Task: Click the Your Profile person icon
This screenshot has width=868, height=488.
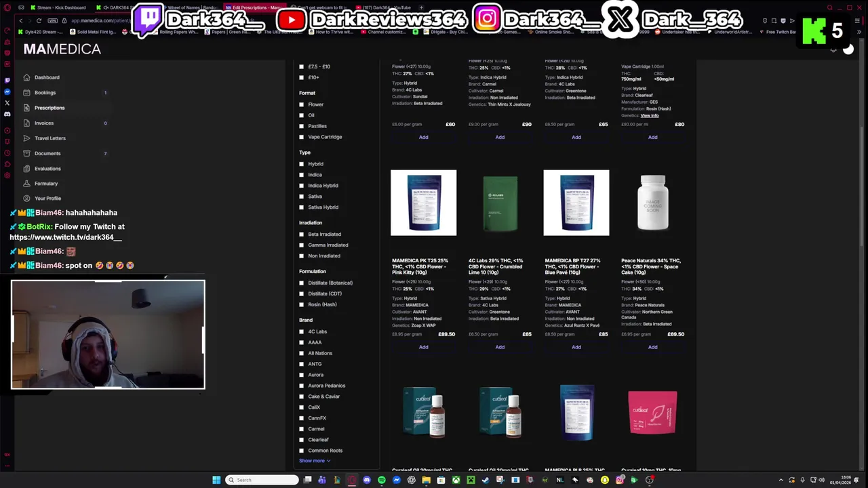Action: click(x=26, y=198)
